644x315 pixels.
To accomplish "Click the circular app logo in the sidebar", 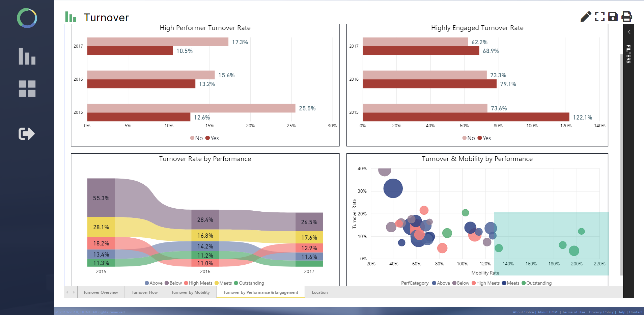I will click(x=27, y=18).
